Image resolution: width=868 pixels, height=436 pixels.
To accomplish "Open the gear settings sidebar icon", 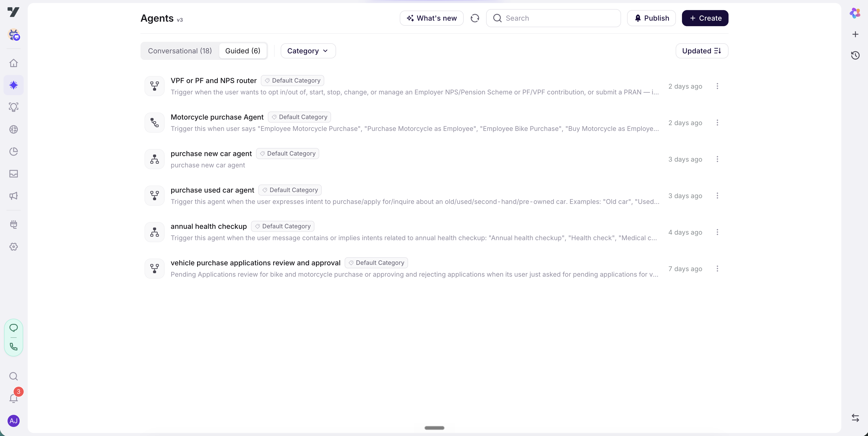I will 14,247.
